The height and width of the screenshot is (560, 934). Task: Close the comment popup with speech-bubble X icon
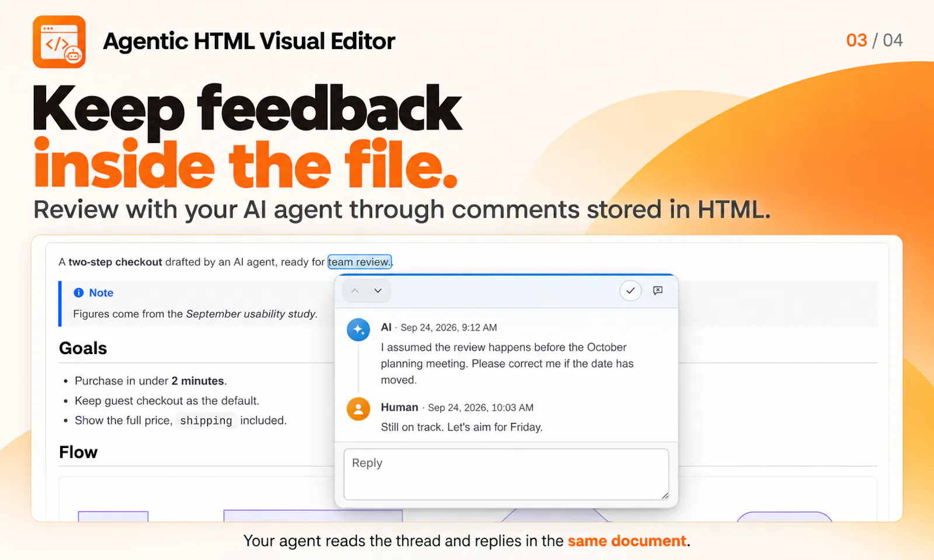point(658,290)
